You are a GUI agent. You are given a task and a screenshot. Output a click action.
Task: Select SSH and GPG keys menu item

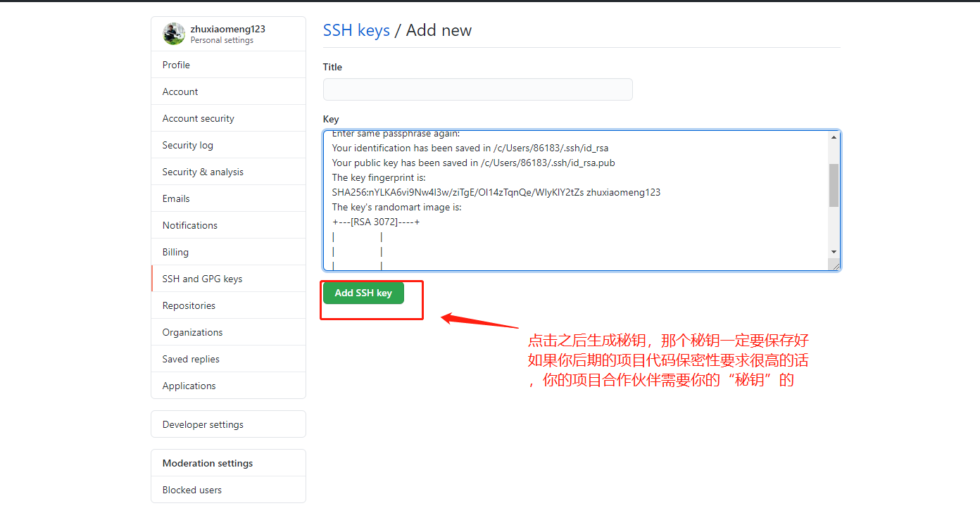228,279
